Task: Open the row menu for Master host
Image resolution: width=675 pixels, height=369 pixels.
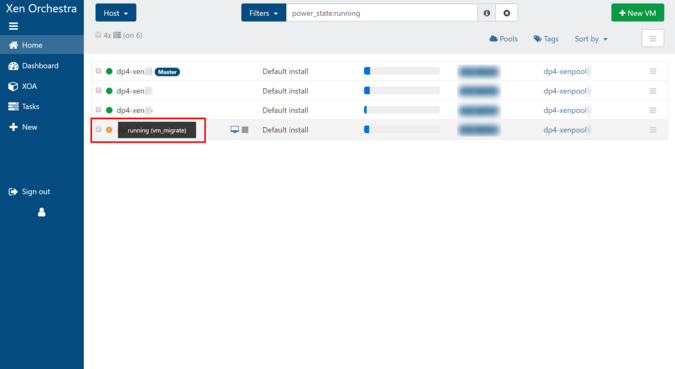Action: (653, 71)
